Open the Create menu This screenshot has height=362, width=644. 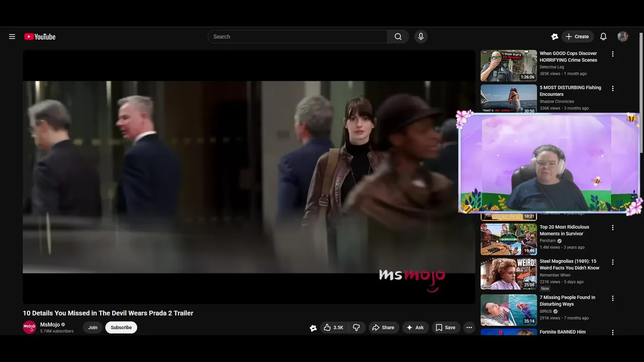click(x=577, y=37)
